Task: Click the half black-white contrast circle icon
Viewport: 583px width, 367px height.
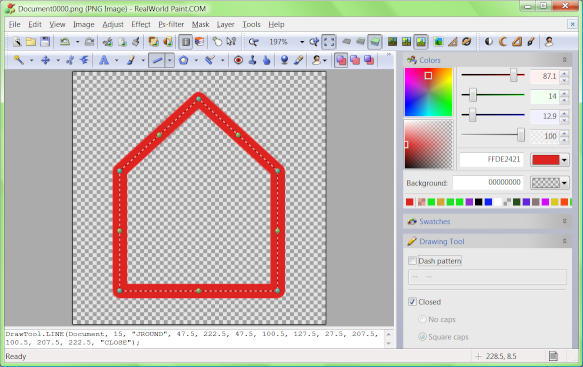Action: (489, 42)
